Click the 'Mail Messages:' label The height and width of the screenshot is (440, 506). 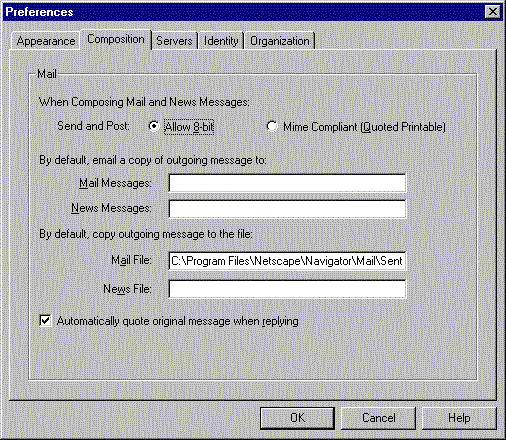tap(115, 183)
